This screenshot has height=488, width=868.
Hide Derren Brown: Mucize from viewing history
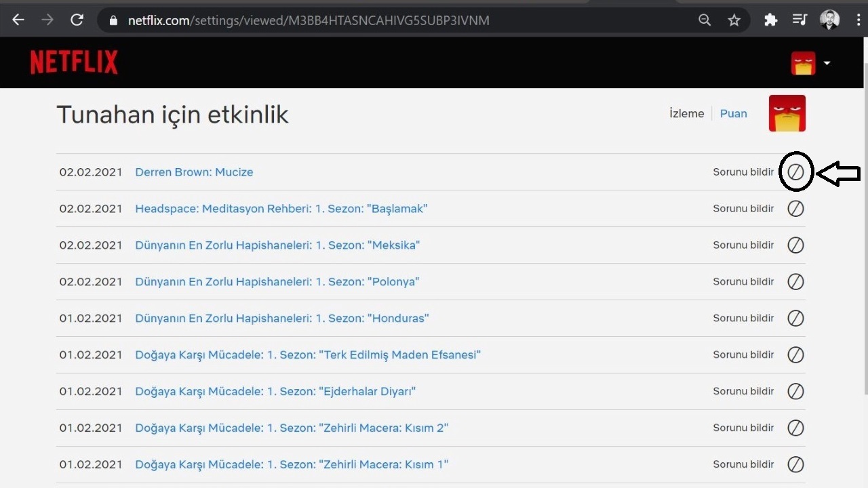[795, 172]
